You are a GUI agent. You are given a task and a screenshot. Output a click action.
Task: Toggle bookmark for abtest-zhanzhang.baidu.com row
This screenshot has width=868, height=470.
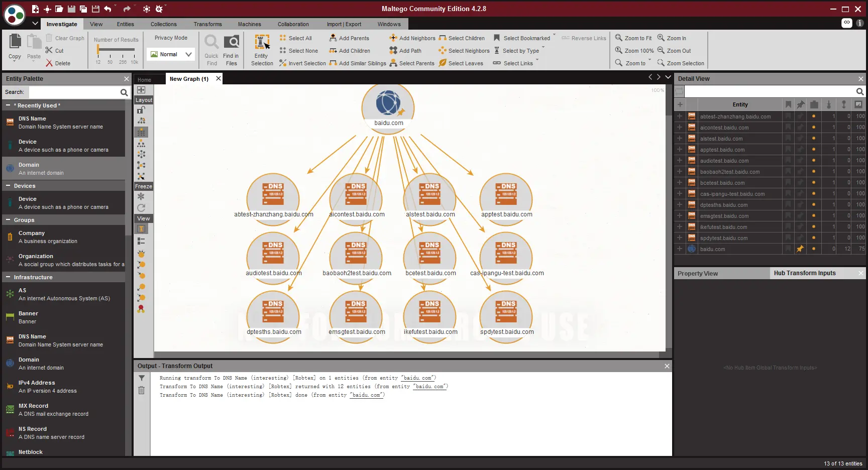coord(788,116)
